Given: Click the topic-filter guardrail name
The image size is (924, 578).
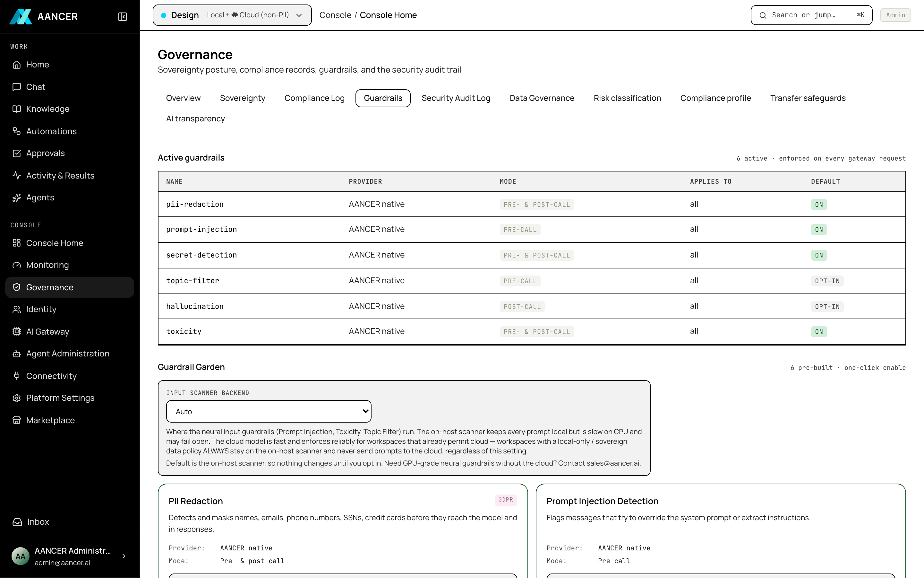Looking at the screenshot, I should 193,281.
